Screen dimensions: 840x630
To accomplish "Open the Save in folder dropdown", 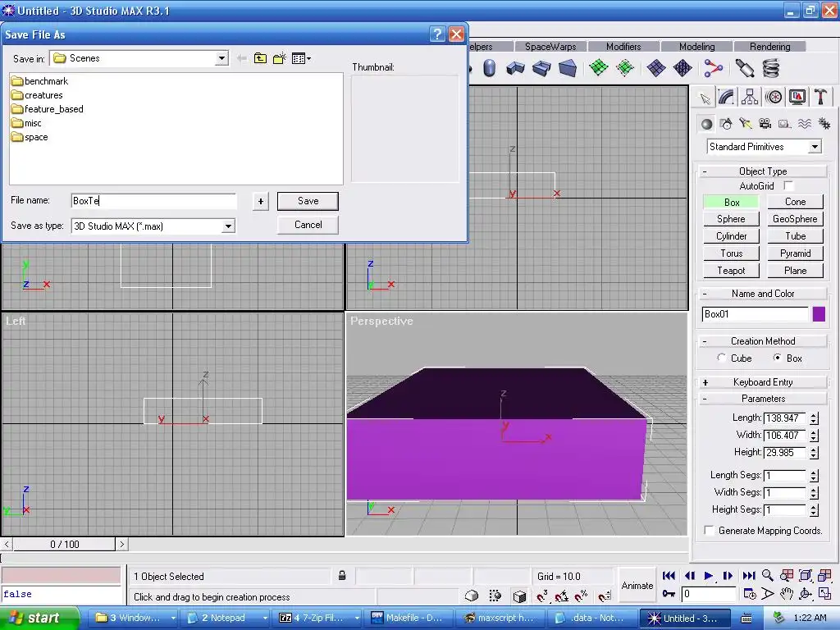I will (x=221, y=58).
